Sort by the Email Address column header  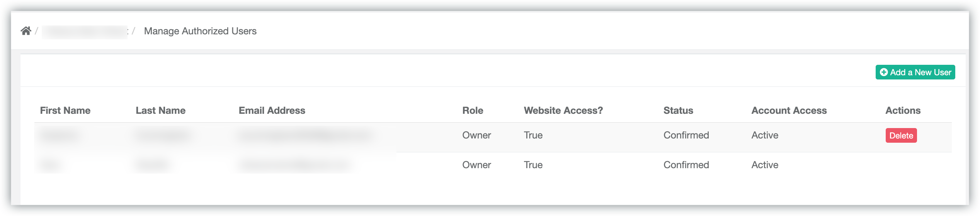point(272,110)
